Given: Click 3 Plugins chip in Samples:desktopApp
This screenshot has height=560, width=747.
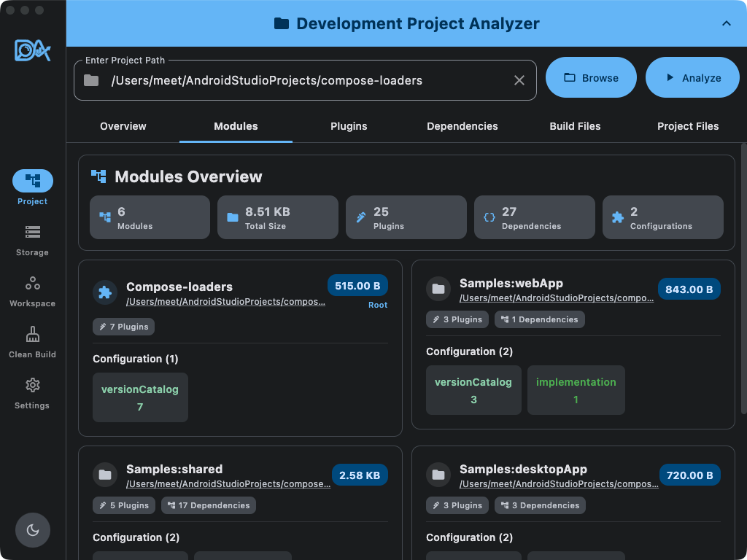Looking at the screenshot, I should pos(457,505).
